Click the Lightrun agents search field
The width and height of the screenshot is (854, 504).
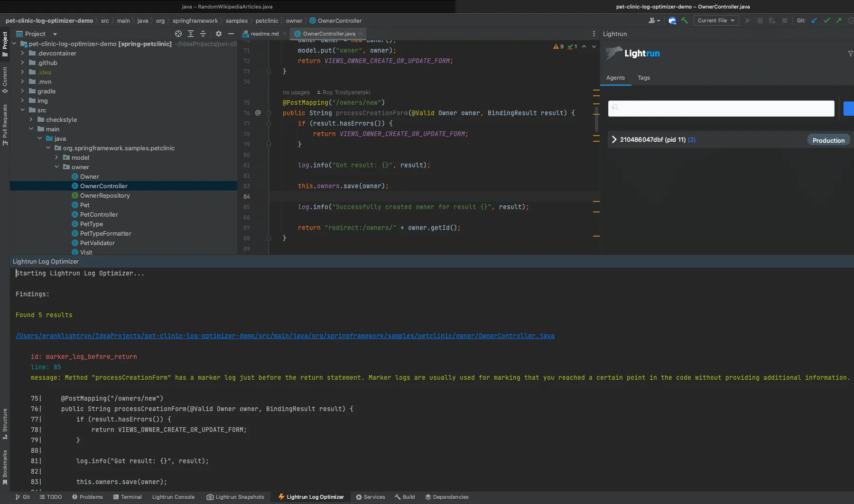pos(721,108)
